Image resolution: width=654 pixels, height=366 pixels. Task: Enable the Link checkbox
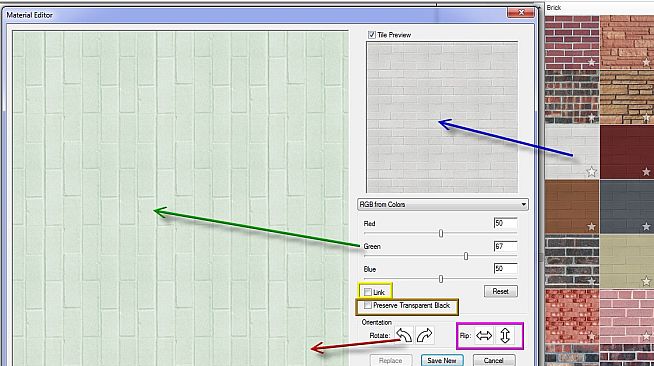(367, 292)
